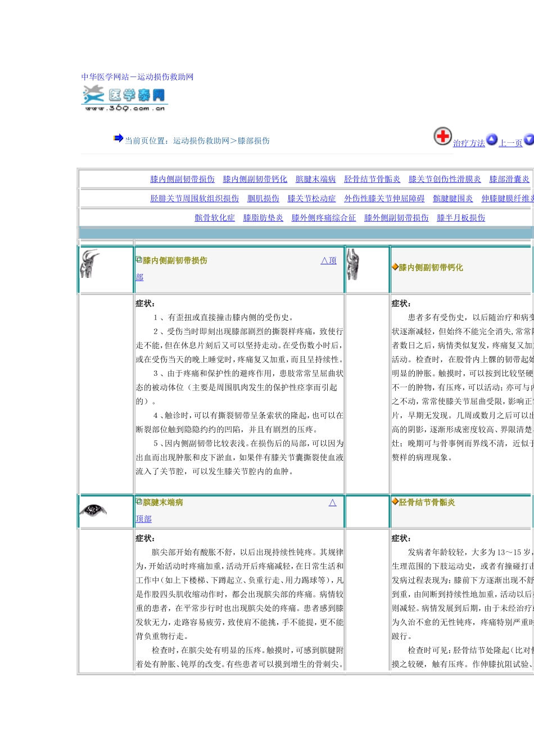
Task: Open patella thumbnail beside 膑腱末端病
Action: coord(93,510)
